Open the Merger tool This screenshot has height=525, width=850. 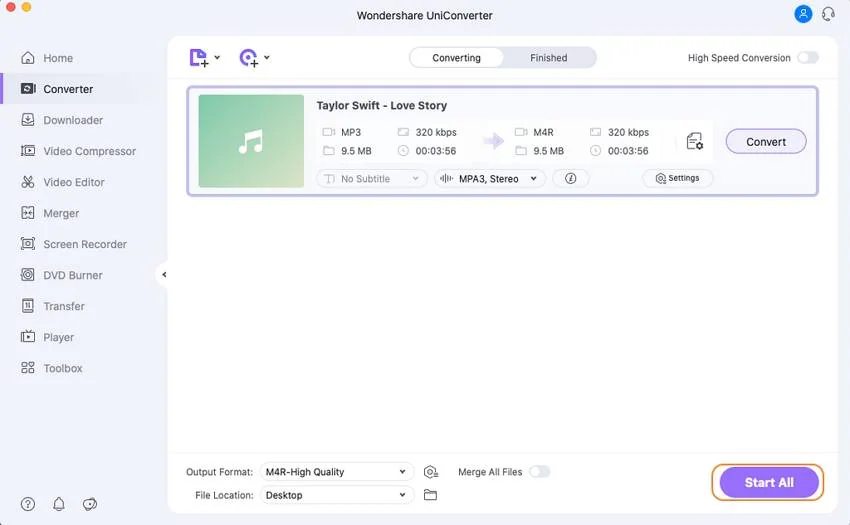point(61,213)
